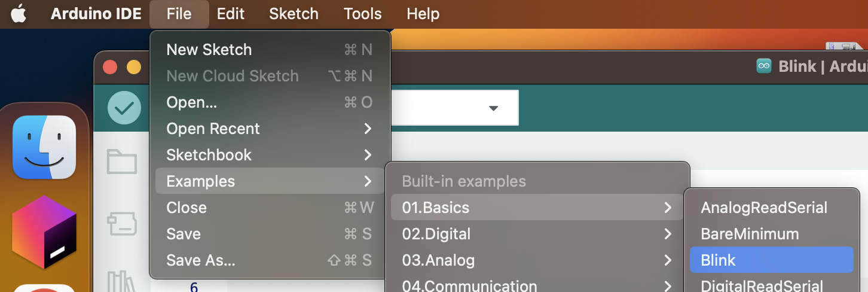Open the Edit menu
This screenshot has width=868, height=292.
coord(231,13)
